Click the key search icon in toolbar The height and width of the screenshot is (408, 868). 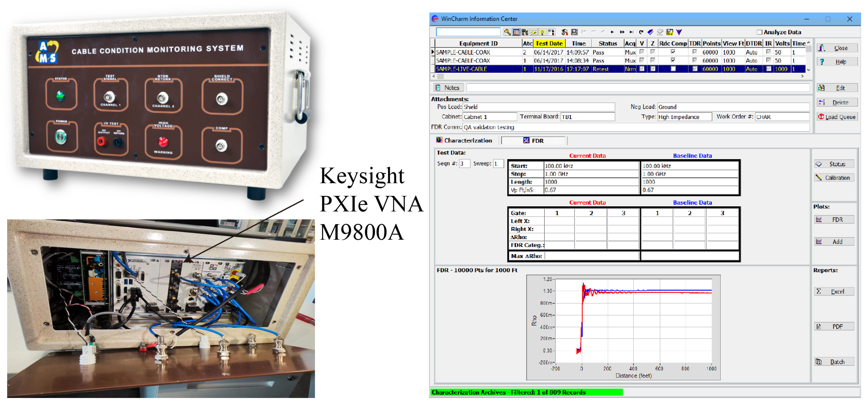[x=507, y=32]
